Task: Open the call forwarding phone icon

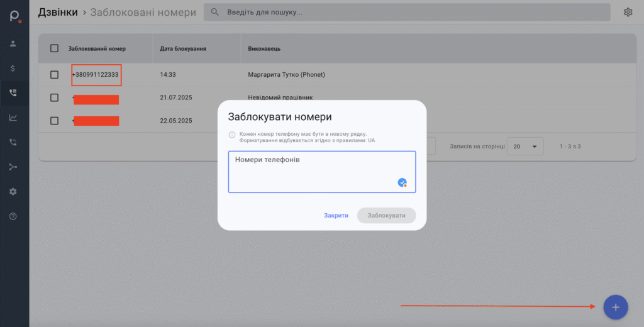Action: click(13, 142)
